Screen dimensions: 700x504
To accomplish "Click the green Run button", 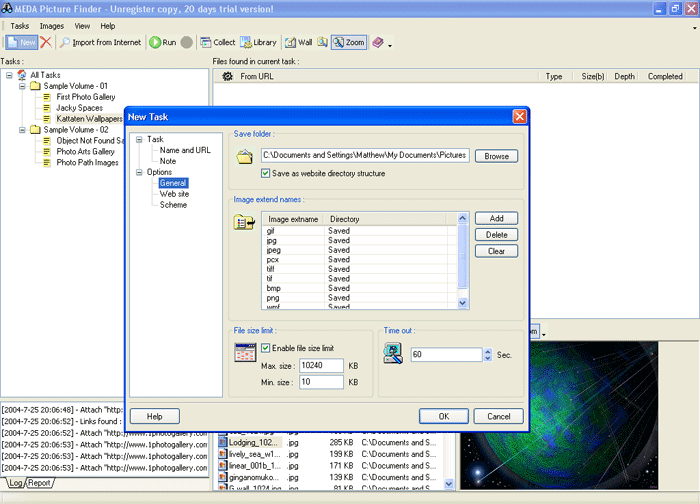I will 163,42.
